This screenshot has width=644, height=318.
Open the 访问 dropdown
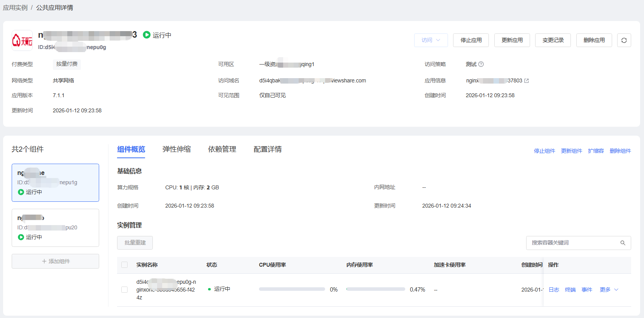point(430,40)
